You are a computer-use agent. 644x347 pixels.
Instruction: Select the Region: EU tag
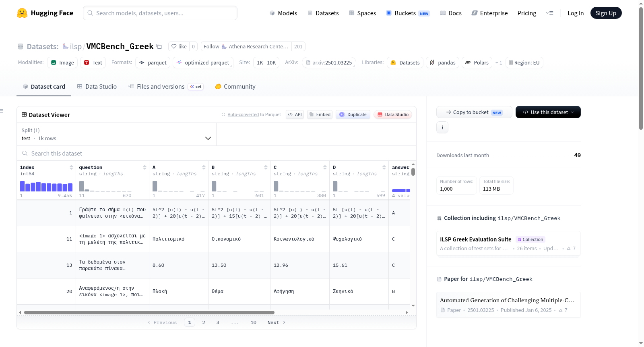[524, 62]
